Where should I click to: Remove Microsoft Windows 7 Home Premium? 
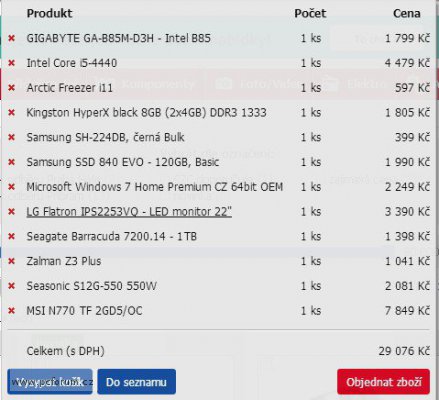click(12, 187)
